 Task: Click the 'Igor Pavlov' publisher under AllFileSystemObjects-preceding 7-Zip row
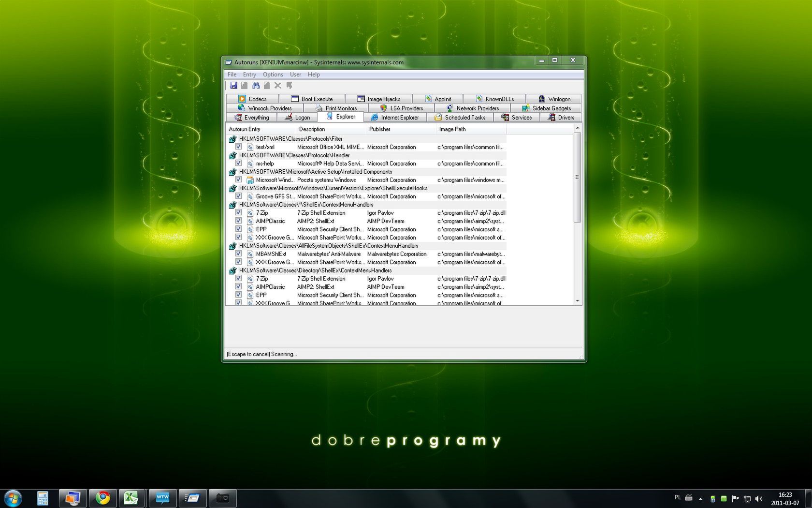(380, 213)
